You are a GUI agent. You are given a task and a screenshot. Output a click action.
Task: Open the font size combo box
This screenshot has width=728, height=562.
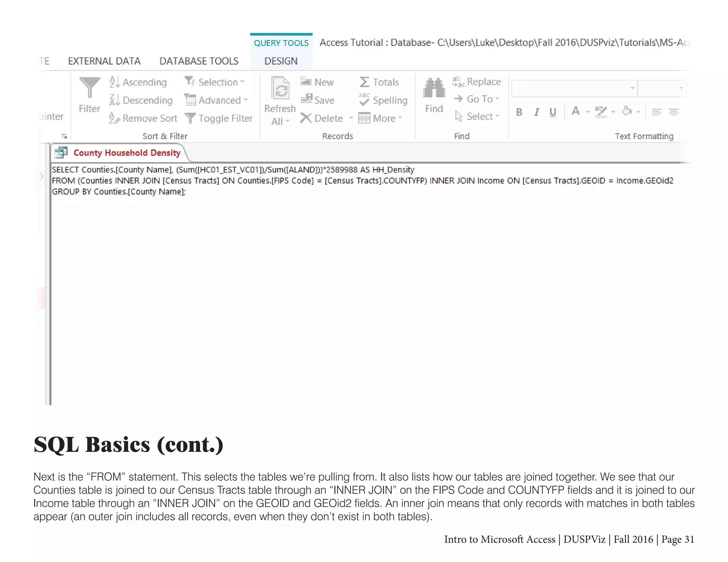[x=662, y=88]
